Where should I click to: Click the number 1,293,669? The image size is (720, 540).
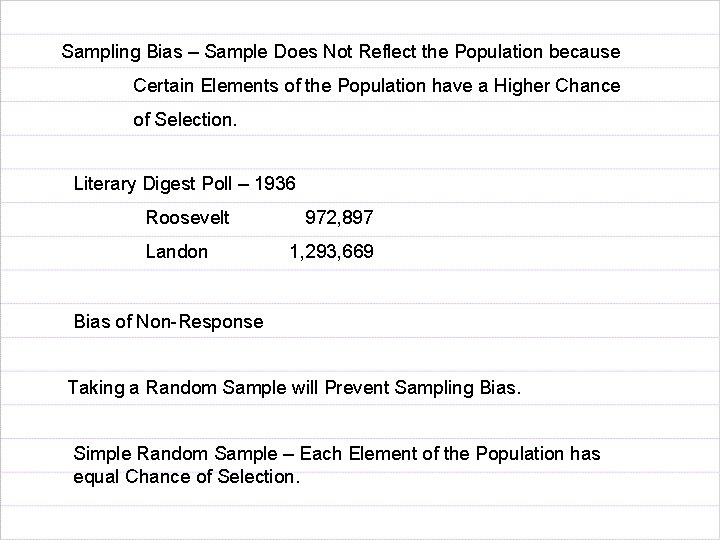(332, 252)
